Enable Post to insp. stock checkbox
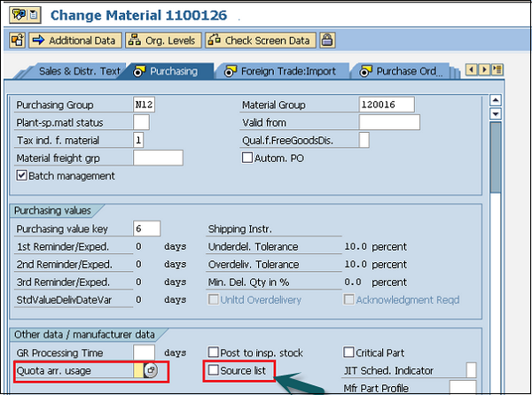The width and height of the screenshot is (532, 395). coord(213,352)
